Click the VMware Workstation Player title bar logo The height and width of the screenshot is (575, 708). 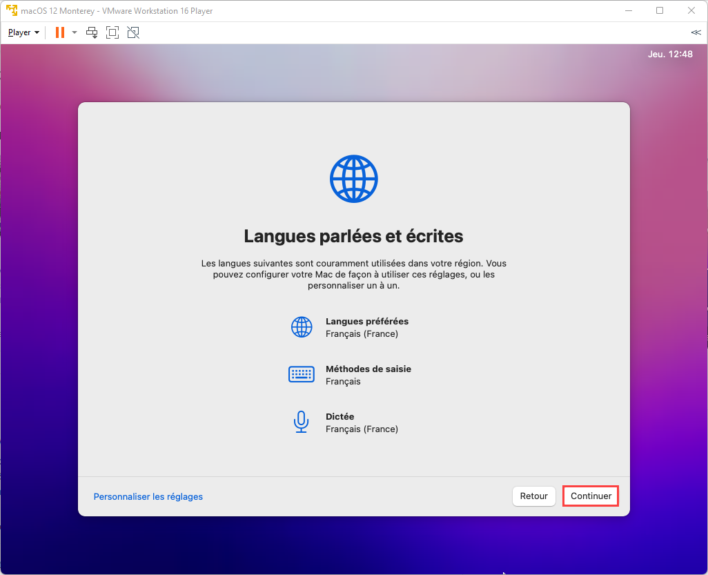click(11, 10)
